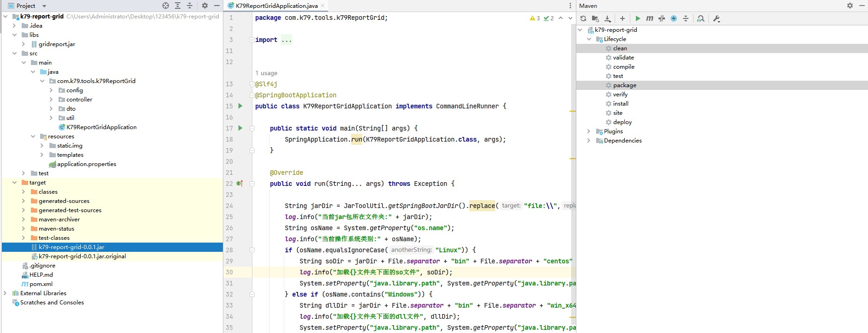Toggle Skip Tests mode in Maven toolbar
The width and height of the screenshot is (868, 333).
674,18
